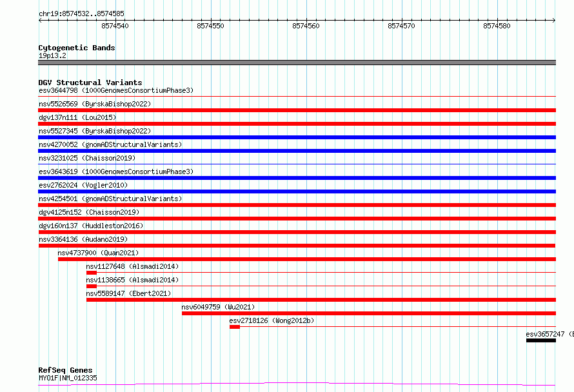Click thick red block of esv2718126

click(x=235, y=327)
